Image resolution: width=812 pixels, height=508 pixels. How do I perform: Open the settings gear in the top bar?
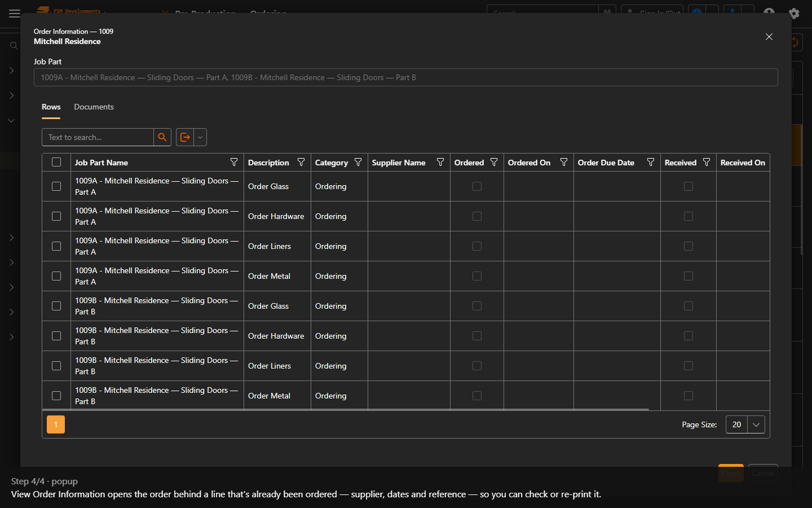(x=794, y=14)
